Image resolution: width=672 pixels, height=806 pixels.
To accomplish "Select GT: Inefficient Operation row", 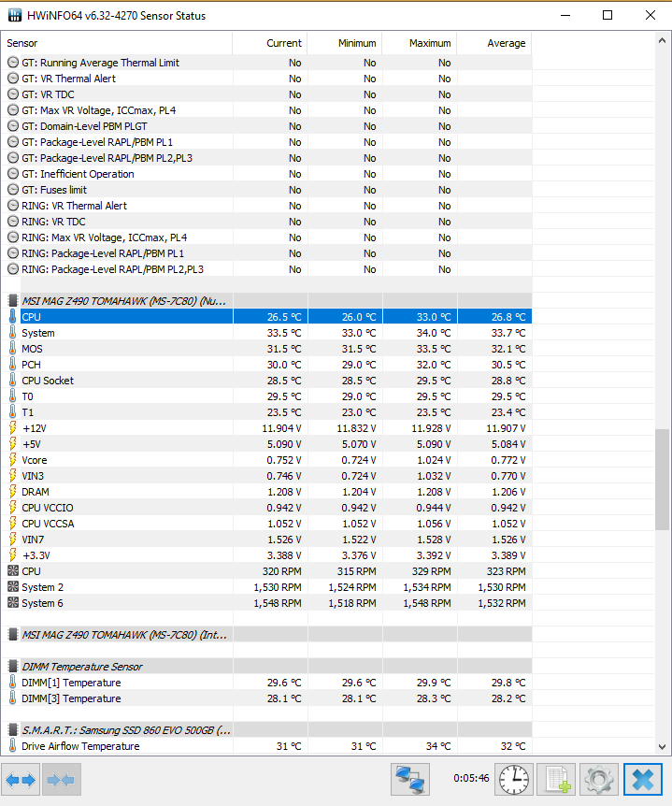I will (x=266, y=174).
